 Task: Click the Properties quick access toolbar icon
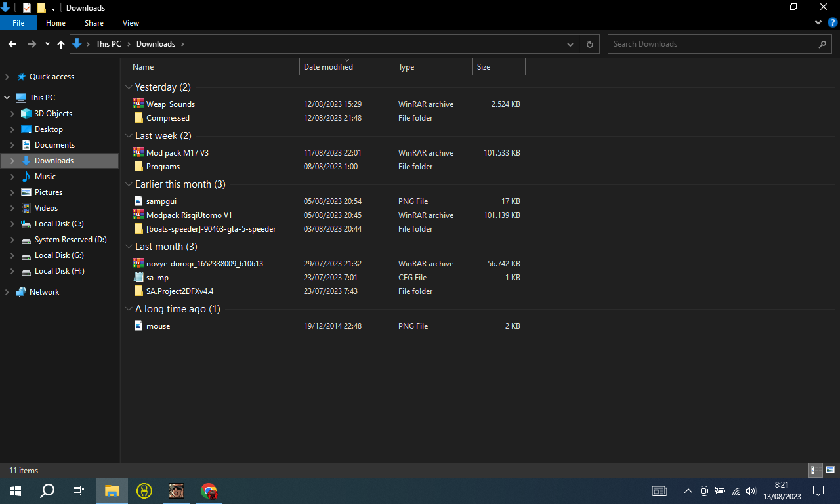[26, 8]
